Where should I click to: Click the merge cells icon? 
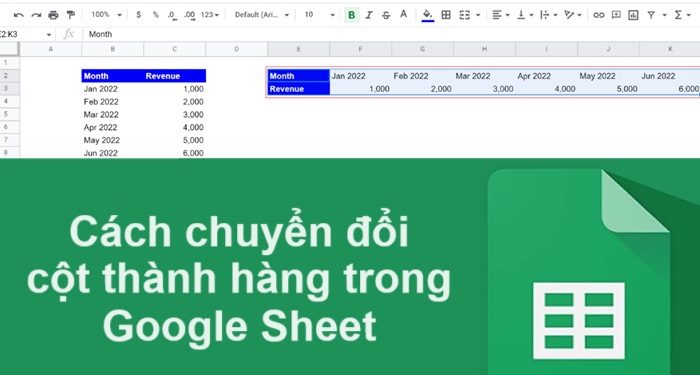pyautogui.click(x=465, y=15)
